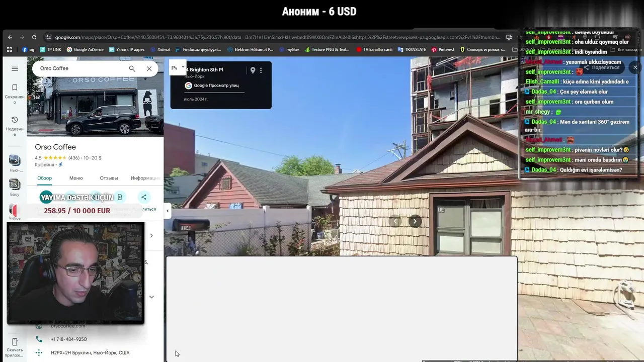Screen dimensions: 644x362
Task: Open the browser apps grid shortcut
Action: click(x=9, y=50)
